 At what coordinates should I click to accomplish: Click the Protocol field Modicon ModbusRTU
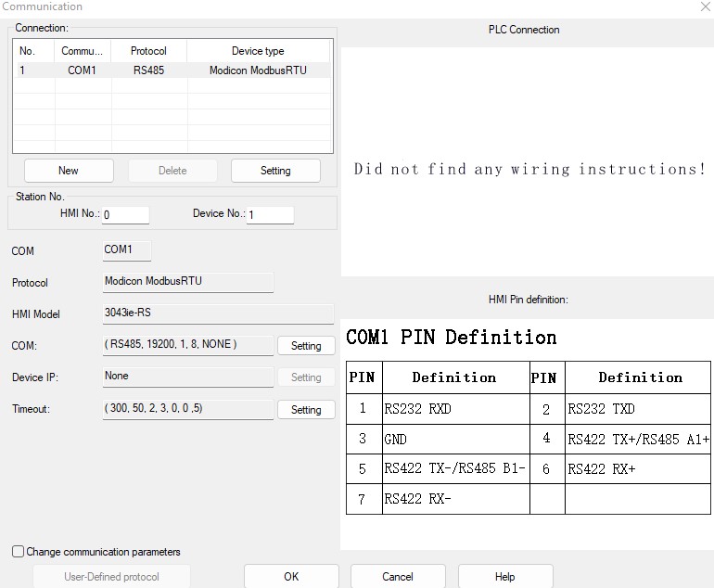tap(188, 283)
